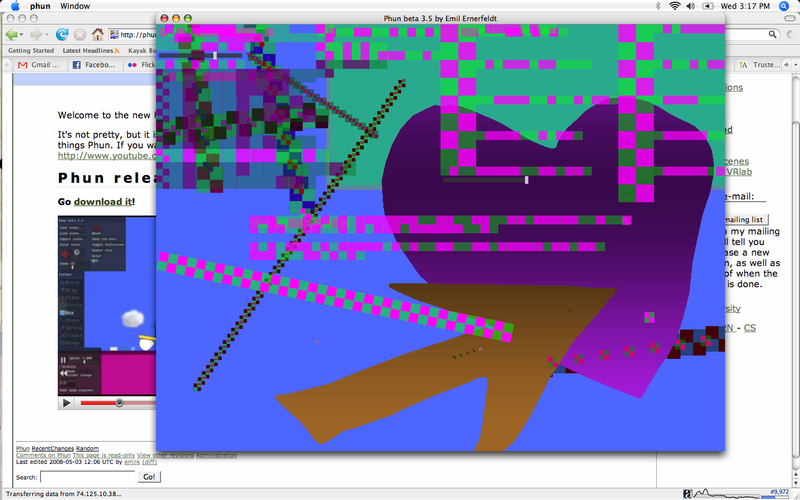This screenshot has height=500, width=800.
Task: Click 'Transferring data from 74.125.10.38...' status text
Action: click(64, 494)
